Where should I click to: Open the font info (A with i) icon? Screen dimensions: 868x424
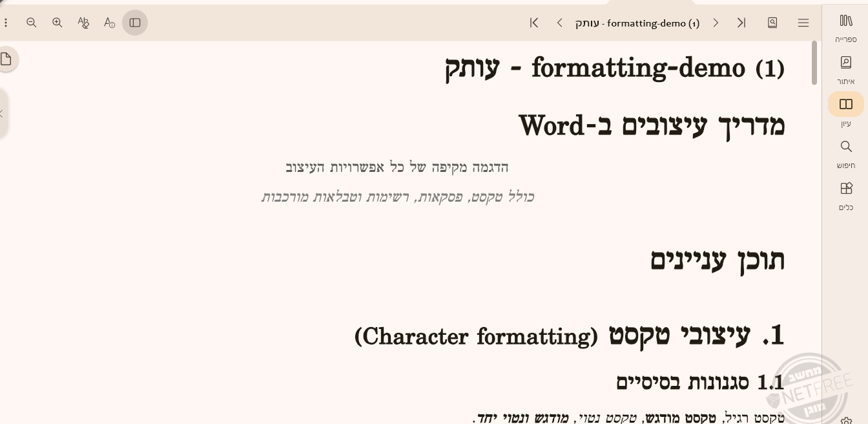[109, 23]
